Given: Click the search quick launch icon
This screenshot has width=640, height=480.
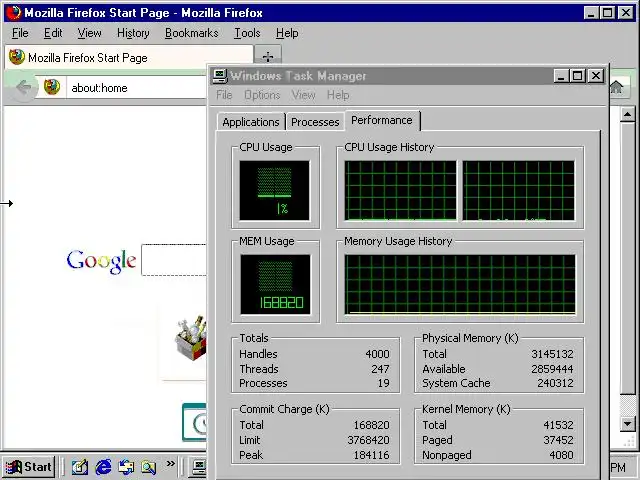Looking at the screenshot, I should tap(149, 467).
